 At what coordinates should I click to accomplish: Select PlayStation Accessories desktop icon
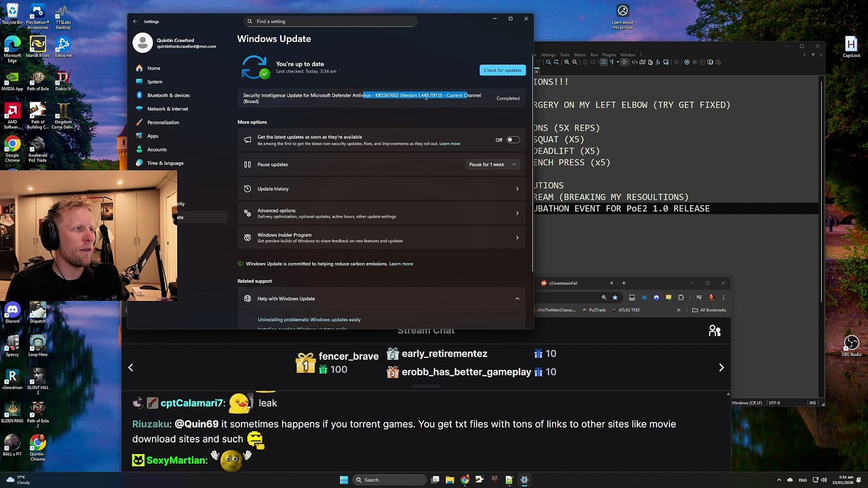coord(37,17)
